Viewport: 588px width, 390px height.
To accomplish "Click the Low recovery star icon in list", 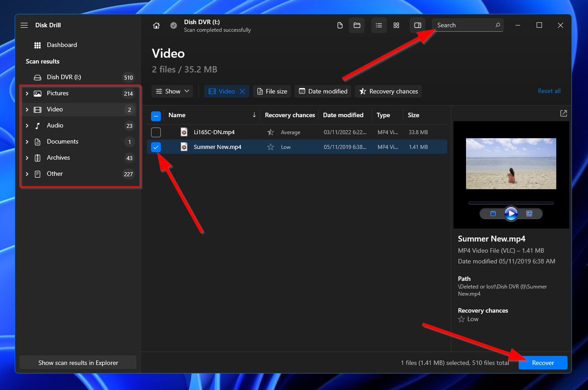I will 270,147.
